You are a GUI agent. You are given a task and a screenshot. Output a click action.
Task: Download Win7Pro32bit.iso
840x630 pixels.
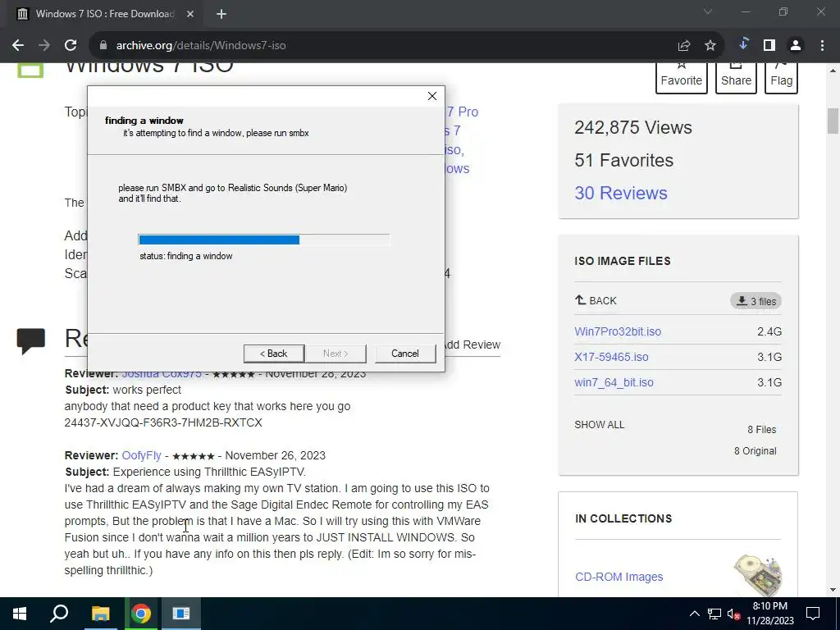618,331
